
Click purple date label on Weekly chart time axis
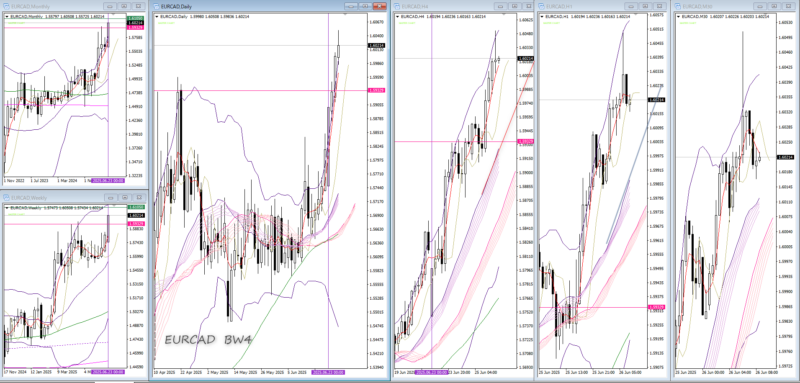109,372
